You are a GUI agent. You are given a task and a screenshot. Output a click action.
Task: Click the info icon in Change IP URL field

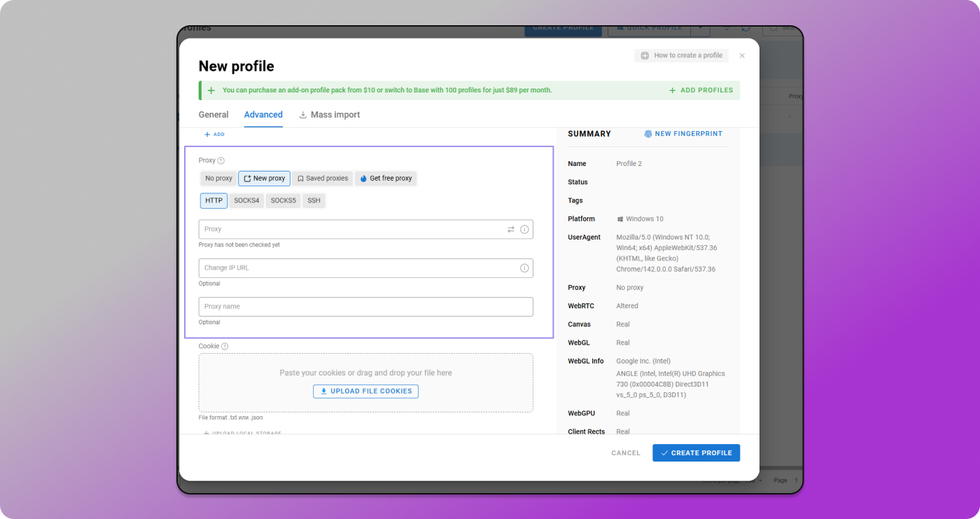point(524,268)
